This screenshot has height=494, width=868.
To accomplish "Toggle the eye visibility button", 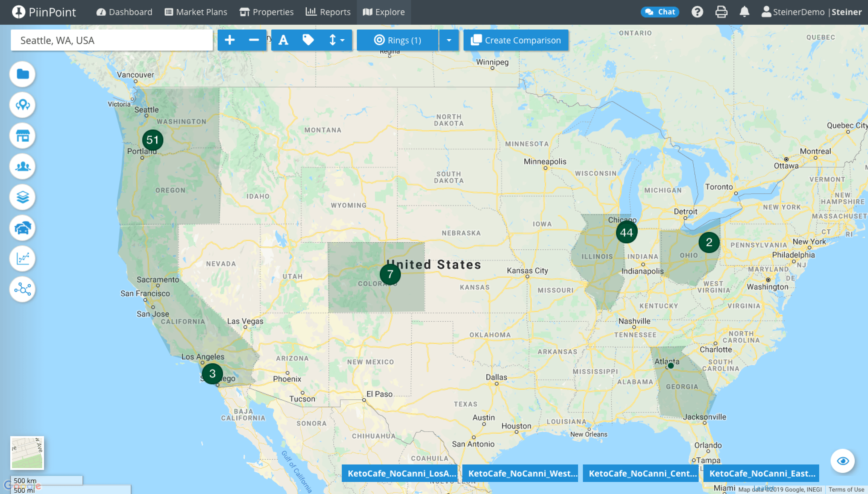I will coord(842,461).
